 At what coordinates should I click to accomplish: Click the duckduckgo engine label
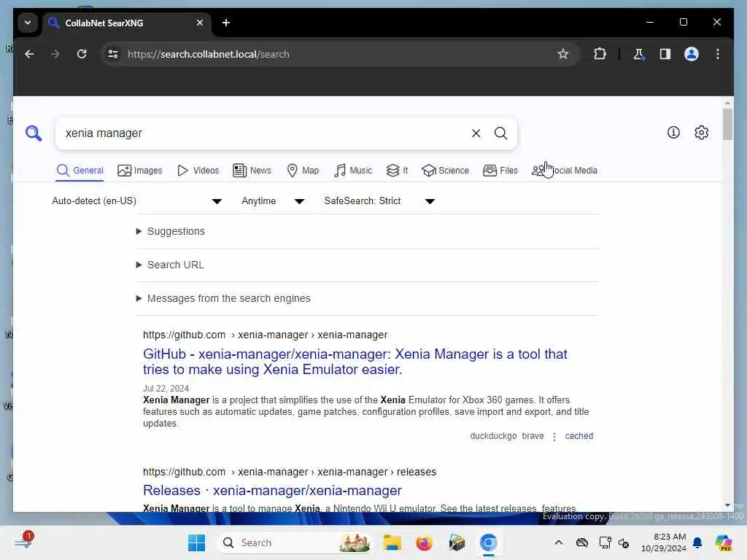[x=493, y=436]
